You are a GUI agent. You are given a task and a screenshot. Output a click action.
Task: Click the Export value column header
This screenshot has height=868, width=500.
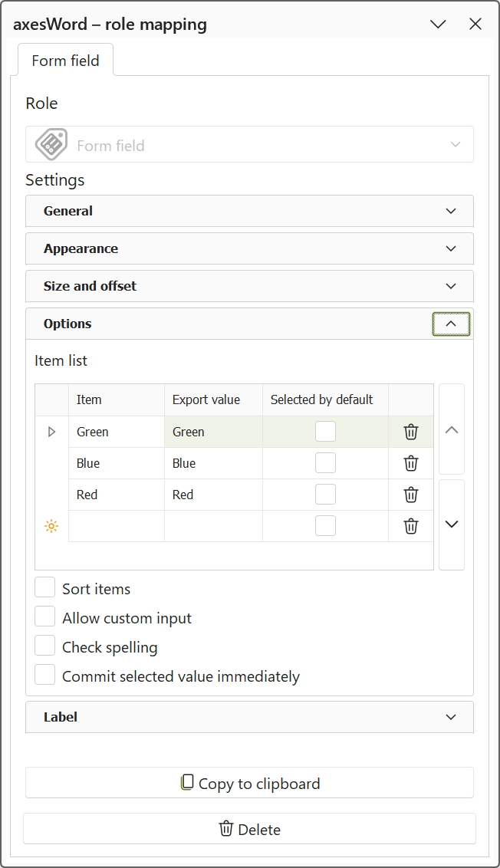pos(214,399)
